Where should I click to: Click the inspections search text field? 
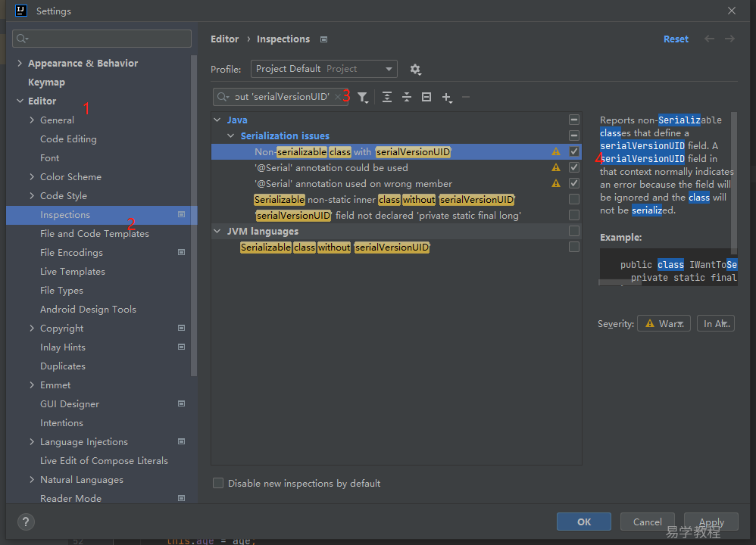coord(282,97)
